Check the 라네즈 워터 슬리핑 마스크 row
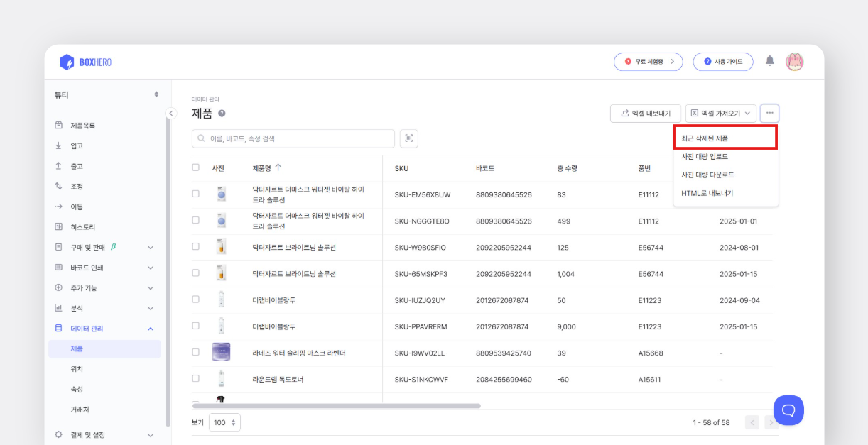Screen dimensions: 868x445 point(195,352)
